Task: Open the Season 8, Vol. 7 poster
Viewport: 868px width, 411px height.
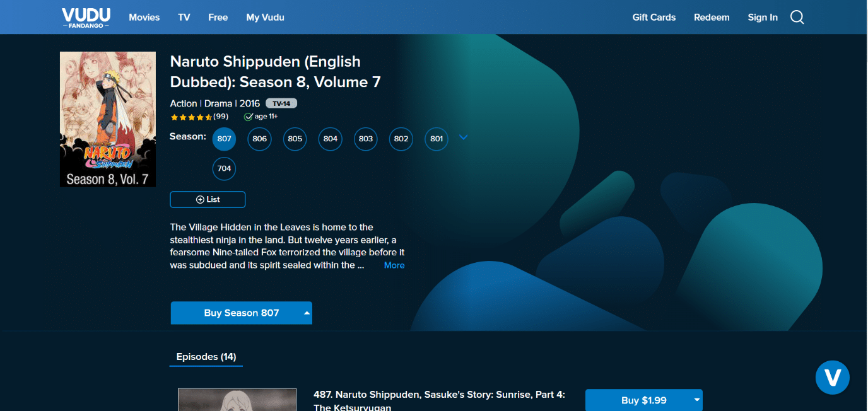Action: click(108, 119)
